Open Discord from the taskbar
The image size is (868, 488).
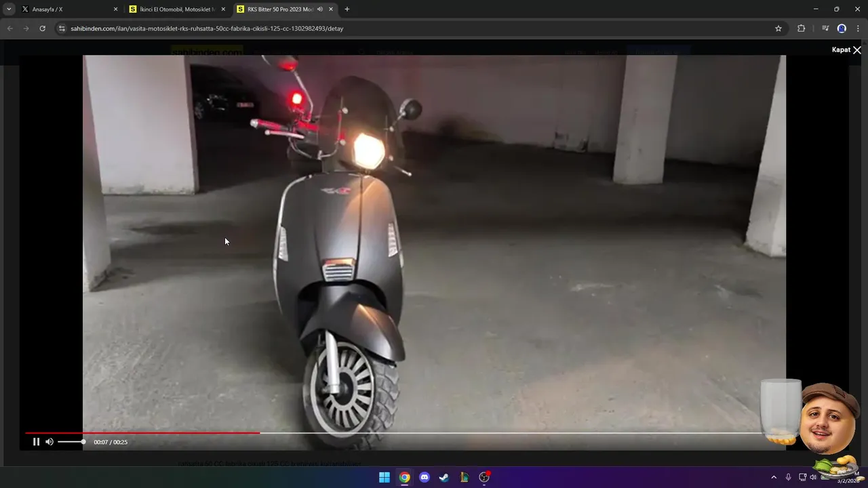click(x=425, y=477)
